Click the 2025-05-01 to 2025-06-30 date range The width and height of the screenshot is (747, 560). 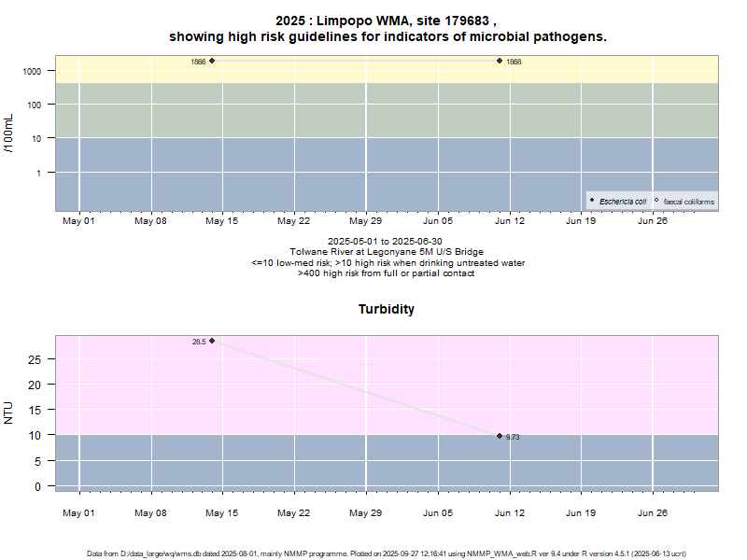388,241
